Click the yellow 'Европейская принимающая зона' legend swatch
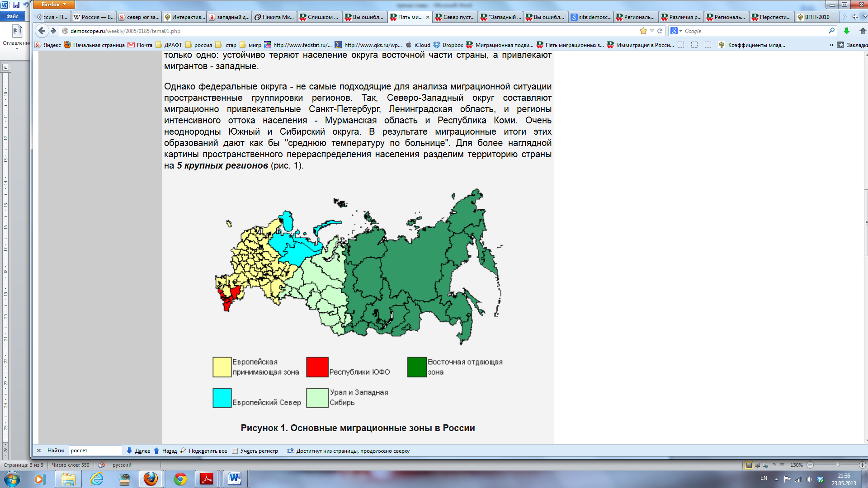868x488 pixels. 222,367
